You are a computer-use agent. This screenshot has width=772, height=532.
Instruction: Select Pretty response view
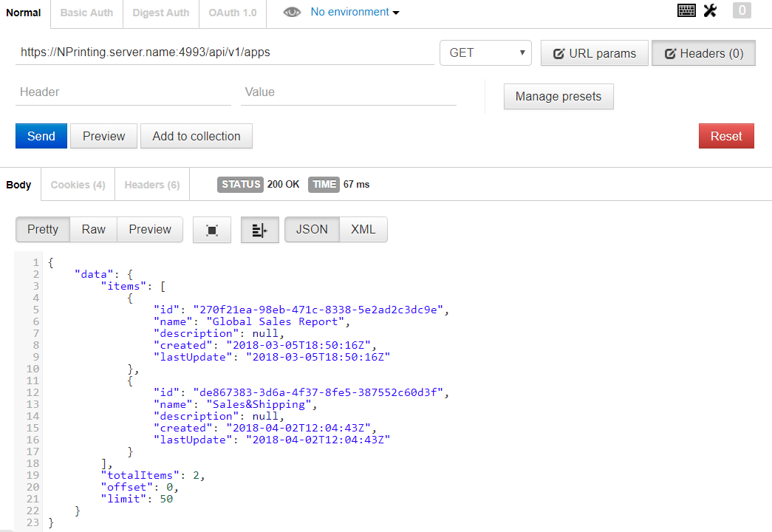tap(43, 230)
